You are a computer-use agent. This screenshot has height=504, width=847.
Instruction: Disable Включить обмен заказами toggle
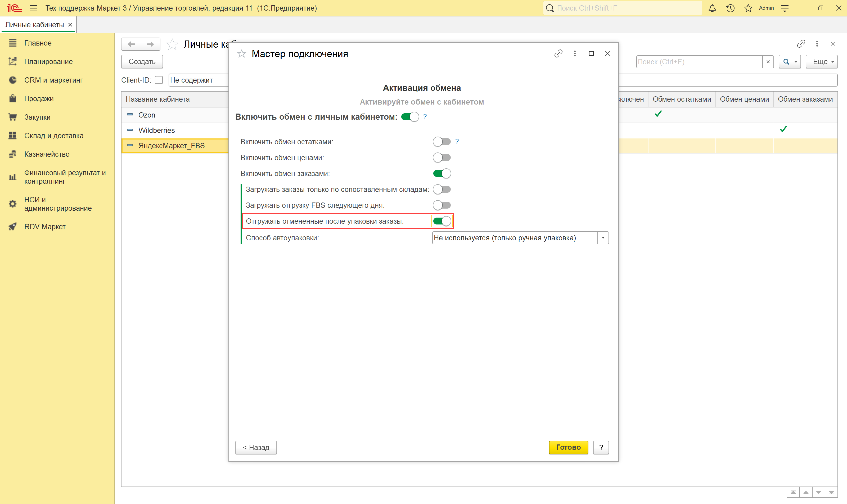(441, 174)
